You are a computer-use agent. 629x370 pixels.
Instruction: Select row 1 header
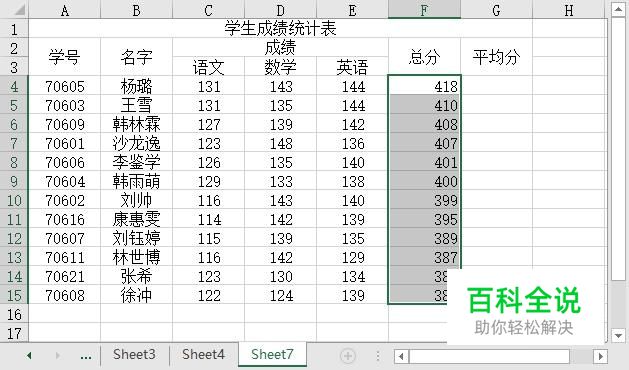click(x=14, y=29)
